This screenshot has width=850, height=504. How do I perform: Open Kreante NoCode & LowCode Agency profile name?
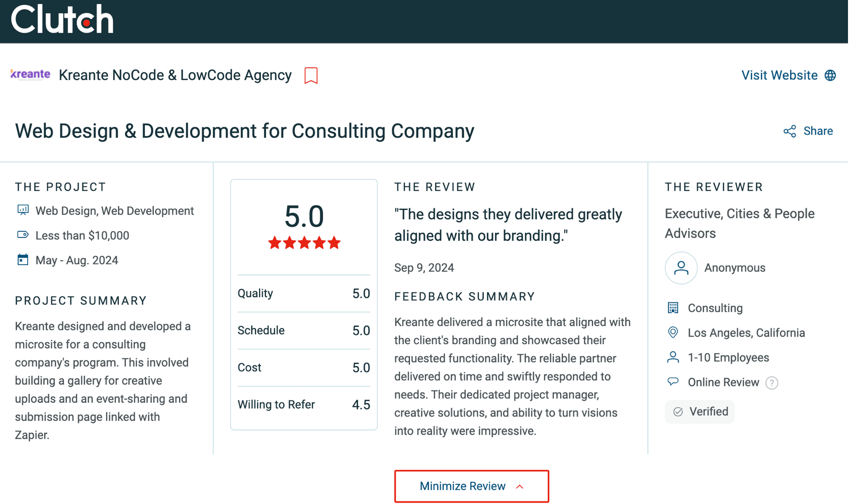pyautogui.click(x=175, y=75)
